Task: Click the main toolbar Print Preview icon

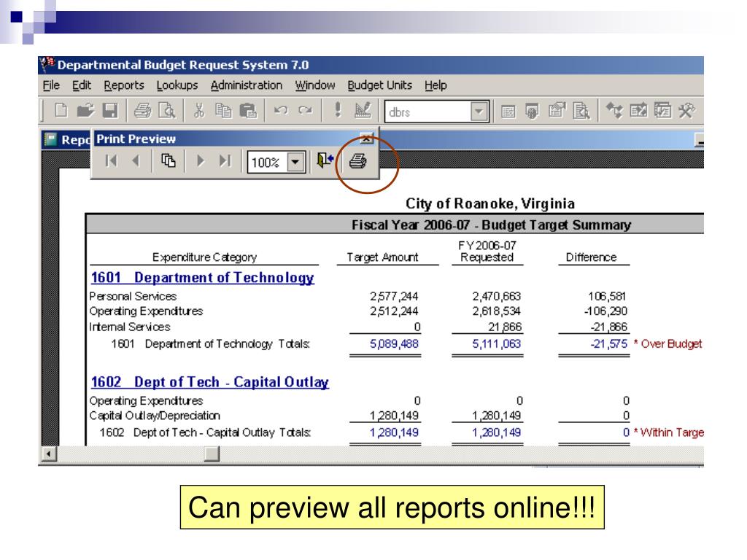Action: [x=166, y=111]
